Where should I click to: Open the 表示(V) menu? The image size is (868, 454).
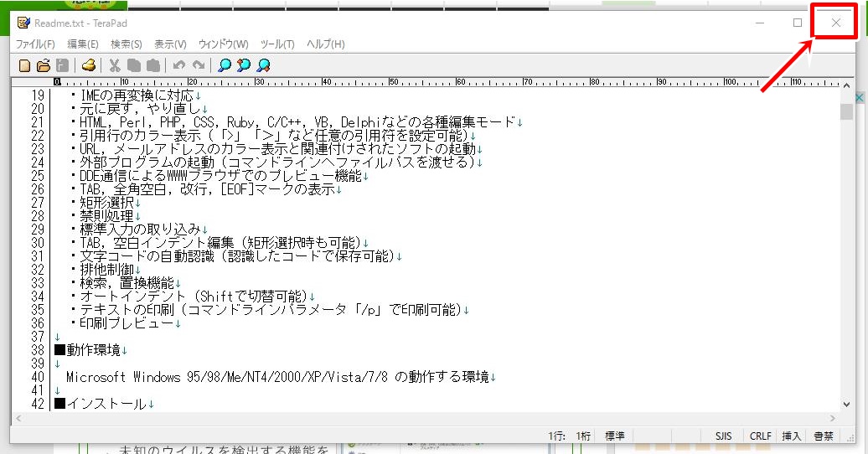(x=171, y=44)
